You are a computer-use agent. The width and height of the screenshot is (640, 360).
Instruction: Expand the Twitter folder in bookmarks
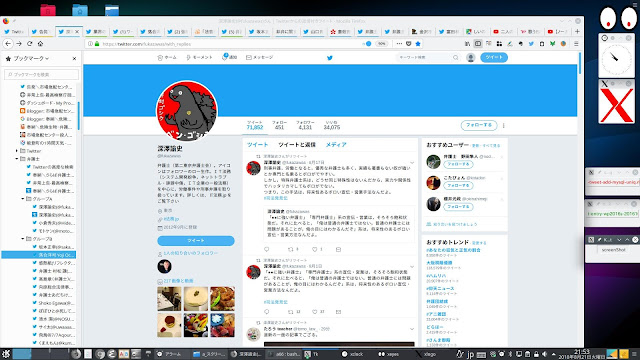17,151
